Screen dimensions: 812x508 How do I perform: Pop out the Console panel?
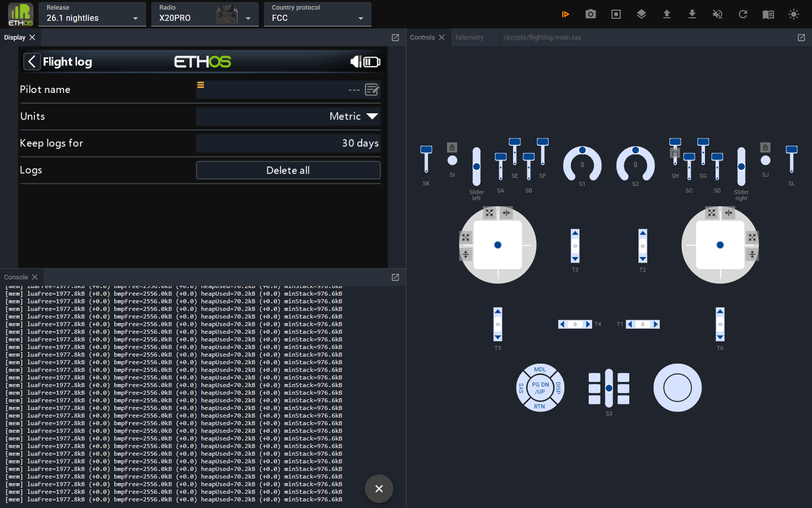click(x=395, y=277)
